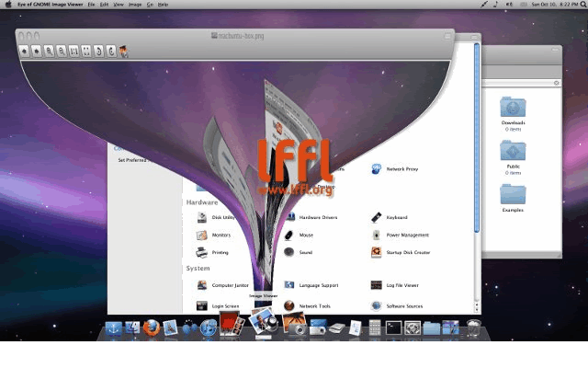
Task: Open the Downloads folder
Action: click(x=512, y=108)
